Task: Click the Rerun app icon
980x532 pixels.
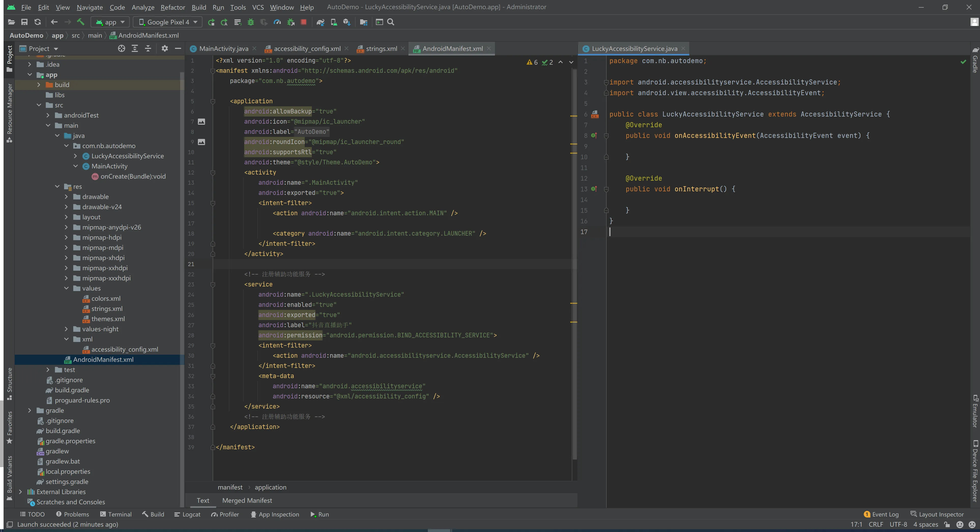Action: point(211,22)
